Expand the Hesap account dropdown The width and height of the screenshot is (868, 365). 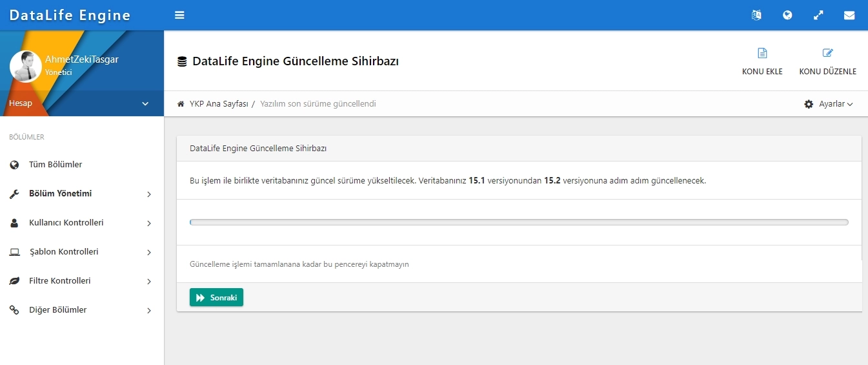pyautogui.click(x=145, y=103)
